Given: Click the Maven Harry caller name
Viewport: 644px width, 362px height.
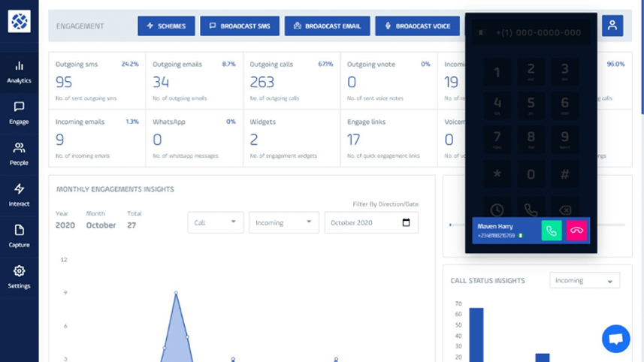Looking at the screenshot, I should pyautogui.click(x=495, y=226).
